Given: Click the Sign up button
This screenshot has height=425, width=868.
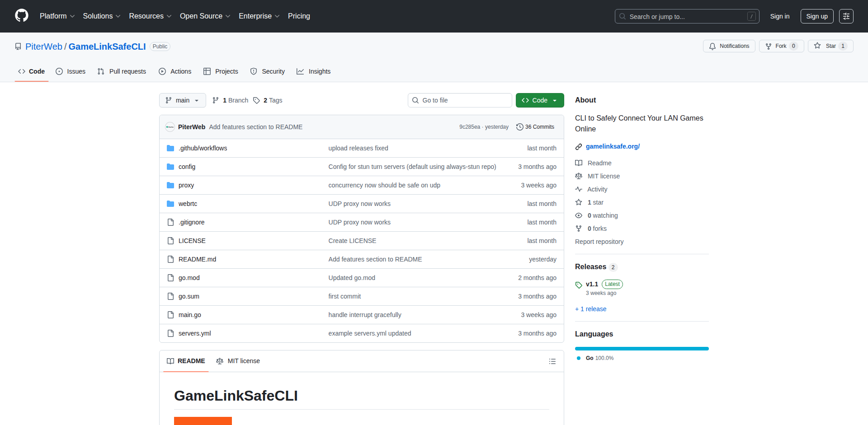Looking at the screenshot, I should coord(817,16).
